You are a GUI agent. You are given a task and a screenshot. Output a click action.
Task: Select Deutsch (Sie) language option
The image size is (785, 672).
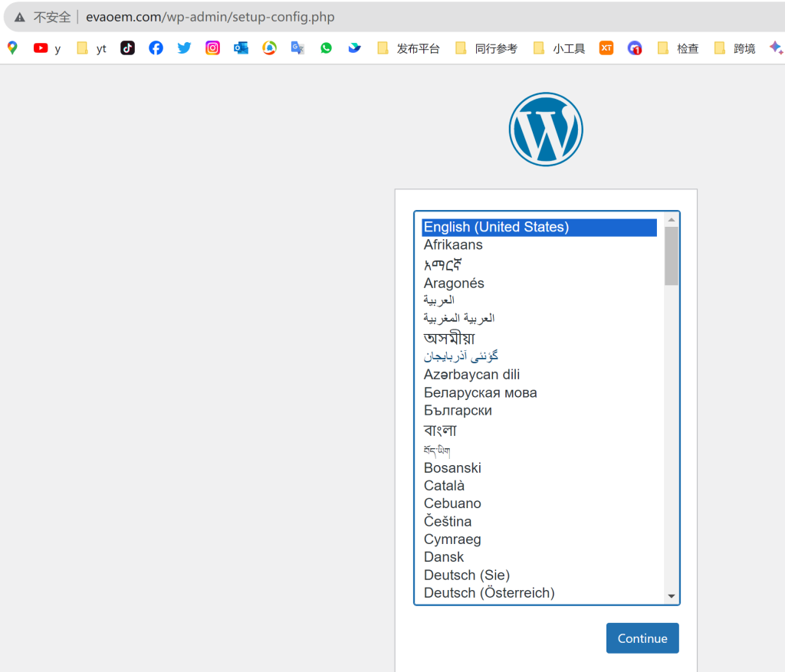tap(539, 575)
